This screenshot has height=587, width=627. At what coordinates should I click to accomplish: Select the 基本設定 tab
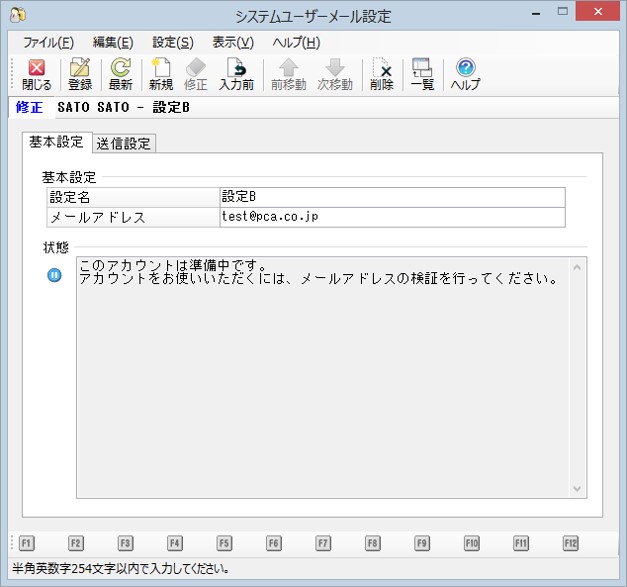(56, 142)
